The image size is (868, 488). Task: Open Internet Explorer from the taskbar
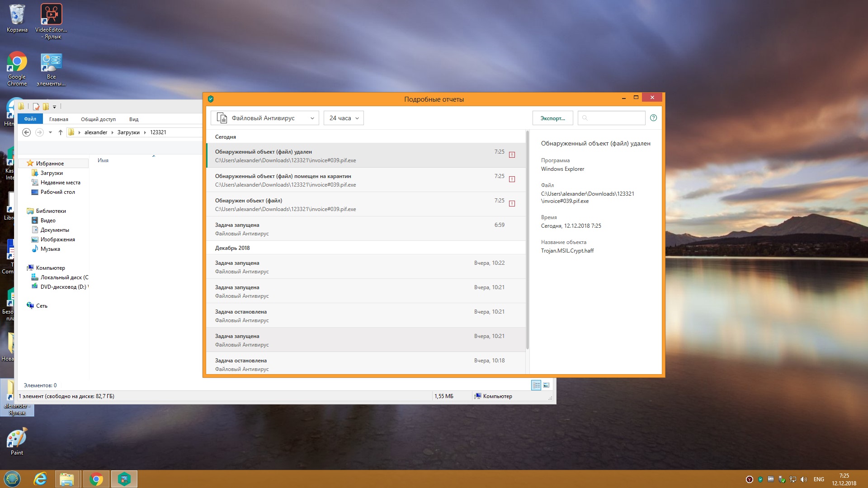[x=40, y=479]
